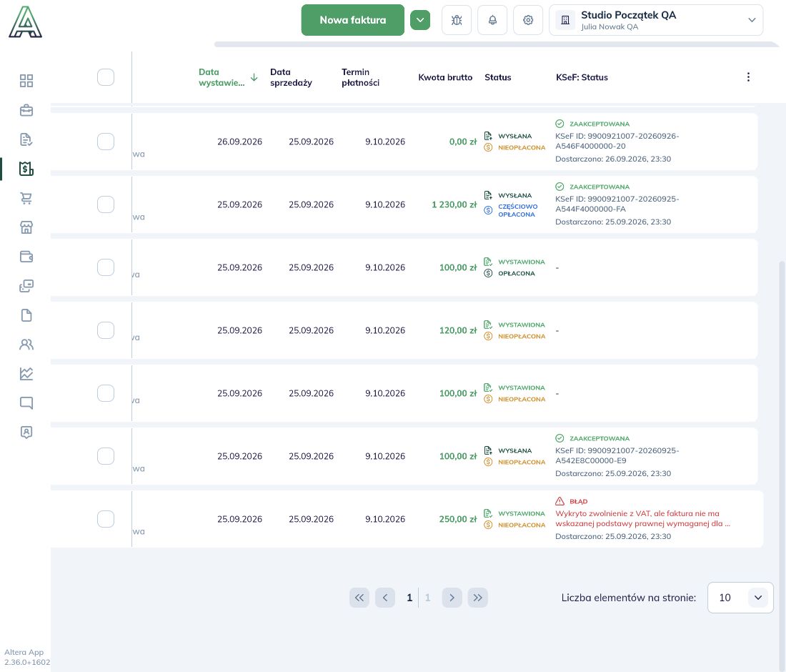Click the KSeF: Status column header
The width and height of the screenshot is (786, 672).
pos(582,77)
